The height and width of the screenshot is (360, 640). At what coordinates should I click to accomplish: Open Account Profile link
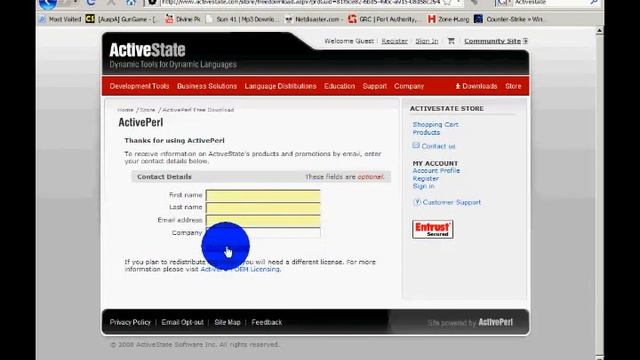coord(436,171)
